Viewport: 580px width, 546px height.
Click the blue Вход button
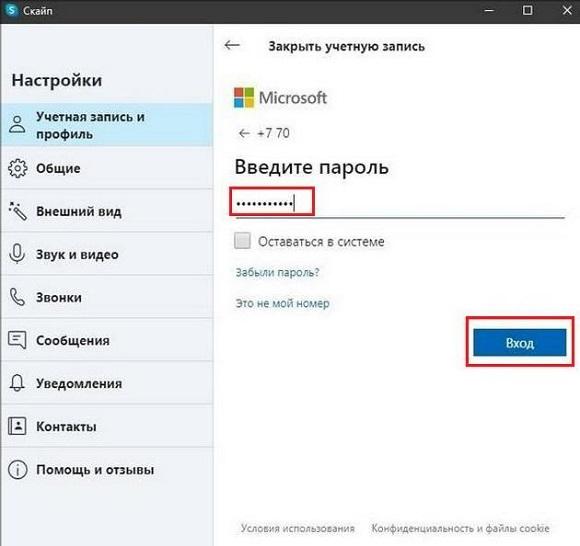tap(520, 343)
